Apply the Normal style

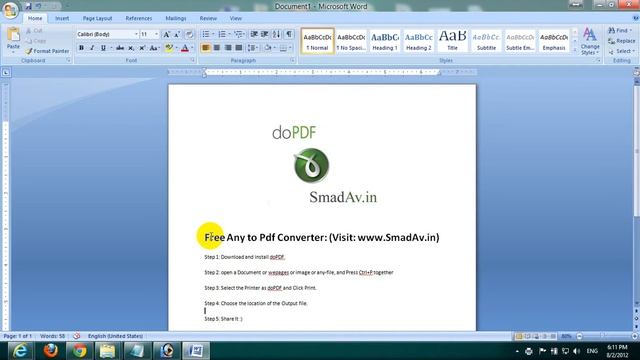317,41
